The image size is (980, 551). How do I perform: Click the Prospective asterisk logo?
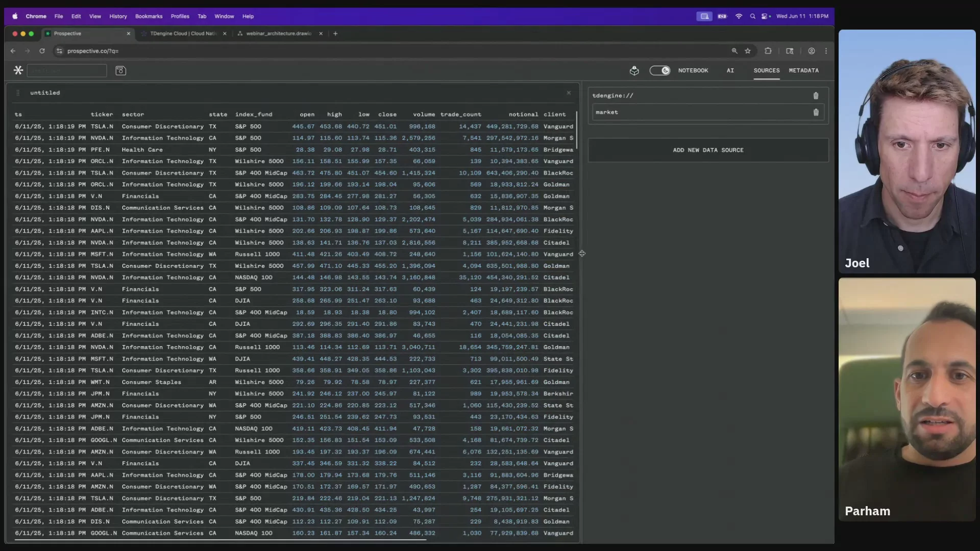[x=18, y=70]
